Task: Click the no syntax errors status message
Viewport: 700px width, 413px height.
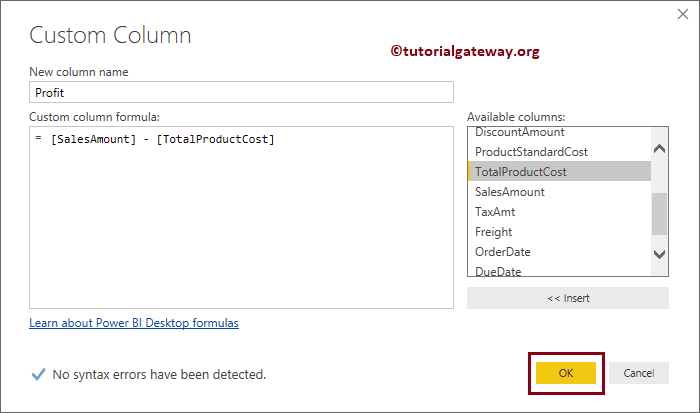Action: (x=159, y=375)
